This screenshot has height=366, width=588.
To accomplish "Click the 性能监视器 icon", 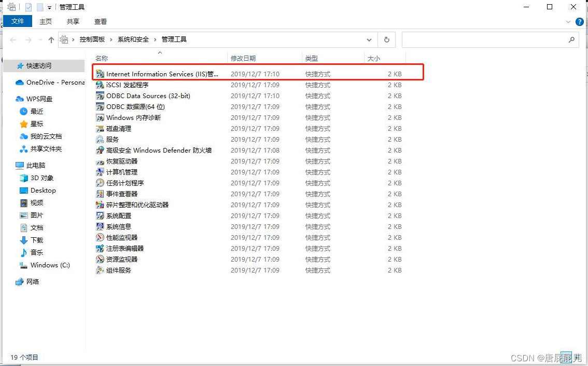I will pos(100,238).
